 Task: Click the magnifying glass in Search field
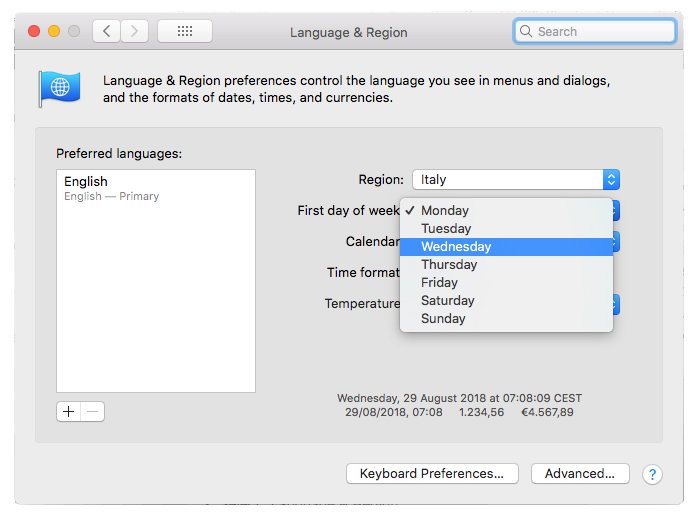point(526,31)
